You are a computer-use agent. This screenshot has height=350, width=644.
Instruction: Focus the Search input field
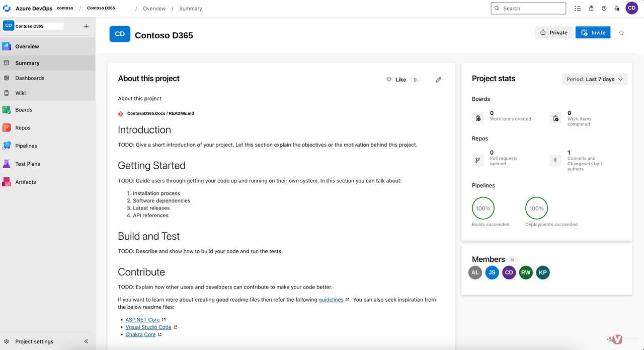[528, 8]
